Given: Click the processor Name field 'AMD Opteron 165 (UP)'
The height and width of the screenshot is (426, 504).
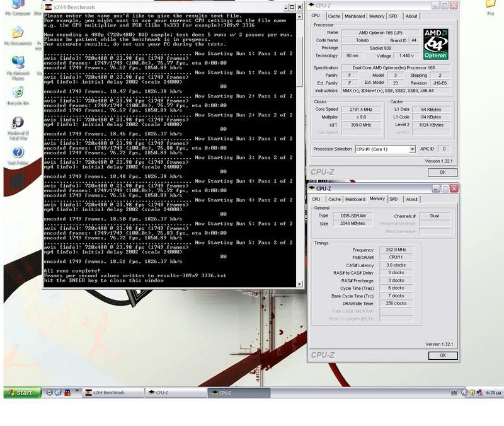Looking at the screenshot, I should (x=381, y=33).
